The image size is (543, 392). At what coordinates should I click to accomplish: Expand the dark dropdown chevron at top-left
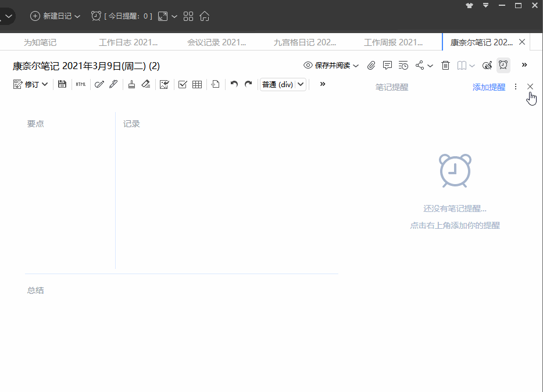coord(9,16)
